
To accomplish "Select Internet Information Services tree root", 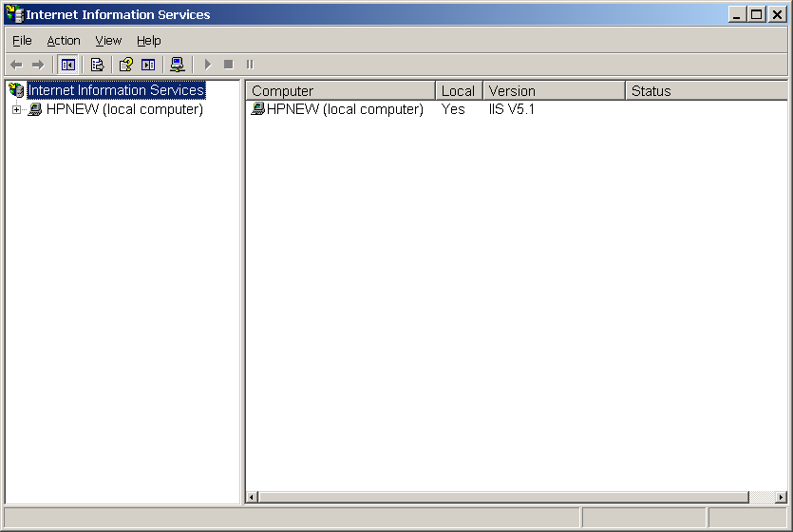I will click(116, 90).
